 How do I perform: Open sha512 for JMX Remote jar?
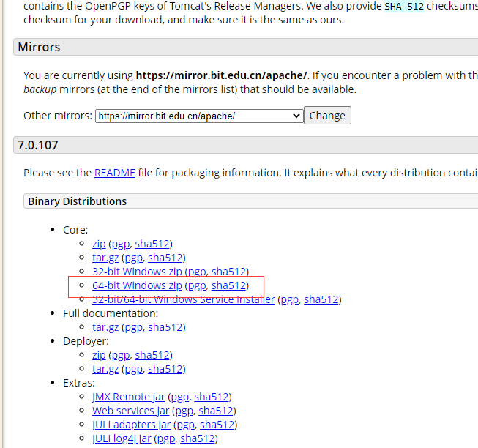(212, 397)
